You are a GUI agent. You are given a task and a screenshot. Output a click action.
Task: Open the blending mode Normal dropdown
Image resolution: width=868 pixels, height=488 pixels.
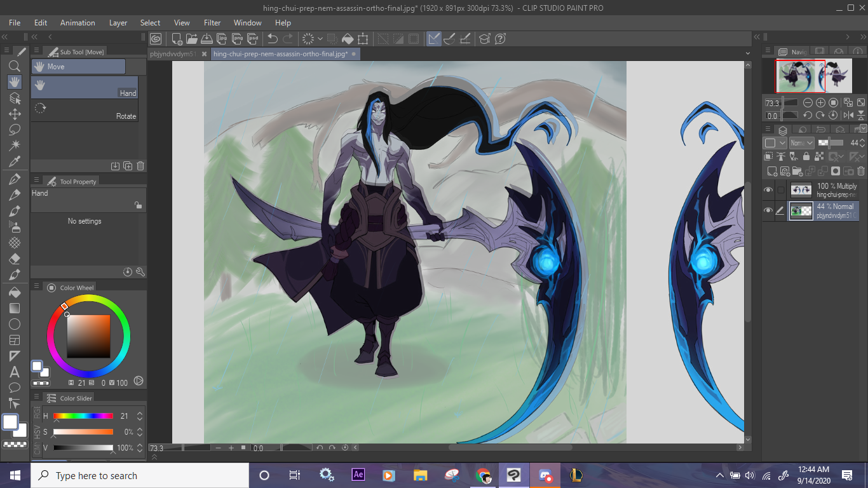[801, 143]
